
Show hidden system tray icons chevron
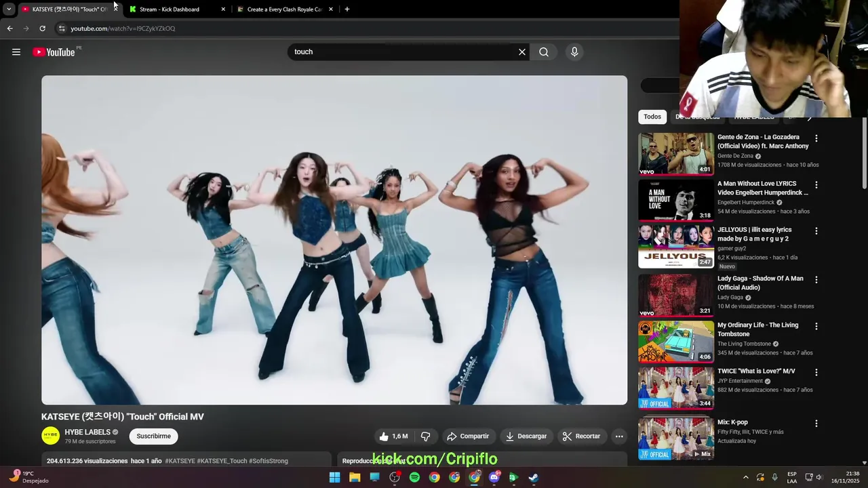coord(746,477)
